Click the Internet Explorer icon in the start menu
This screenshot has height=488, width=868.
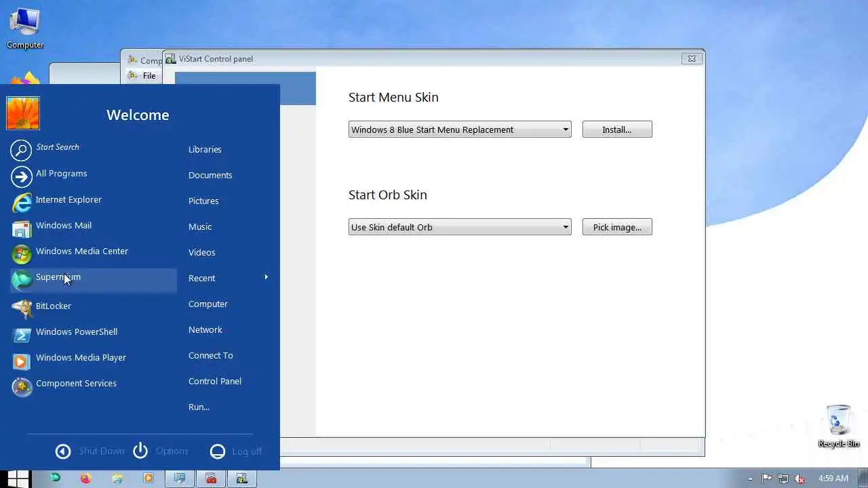tap(22, 202)
